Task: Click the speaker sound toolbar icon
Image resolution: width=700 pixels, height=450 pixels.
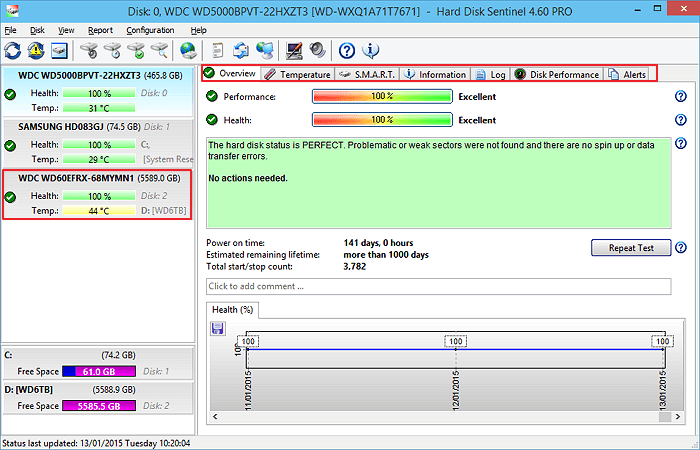Action: pos(317,50)
